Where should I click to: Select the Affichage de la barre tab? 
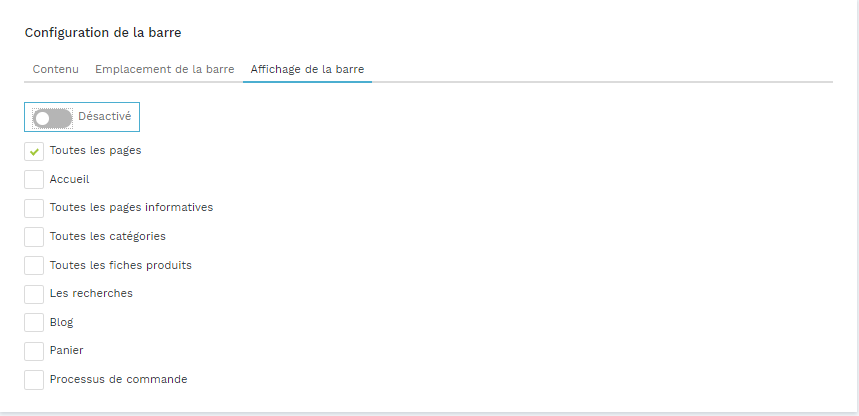click(307, 70)
